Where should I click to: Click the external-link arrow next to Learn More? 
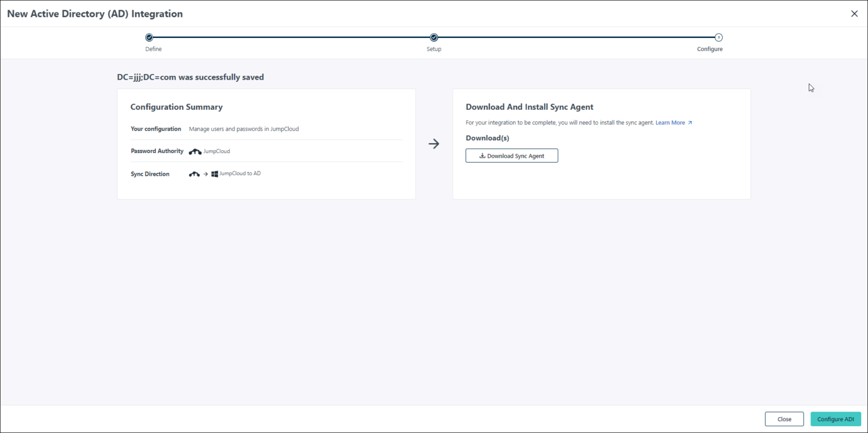tap(691, 122)
